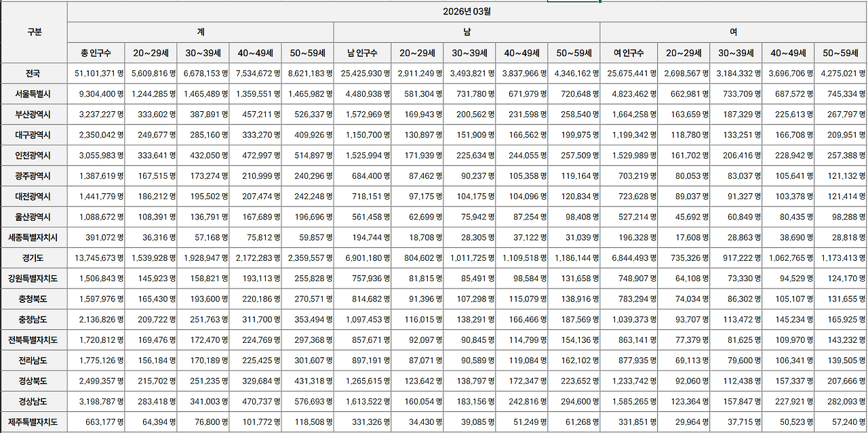
Task: Click the 부산광역시 row label
Action: pyautogui.click(x=34, y=115)
